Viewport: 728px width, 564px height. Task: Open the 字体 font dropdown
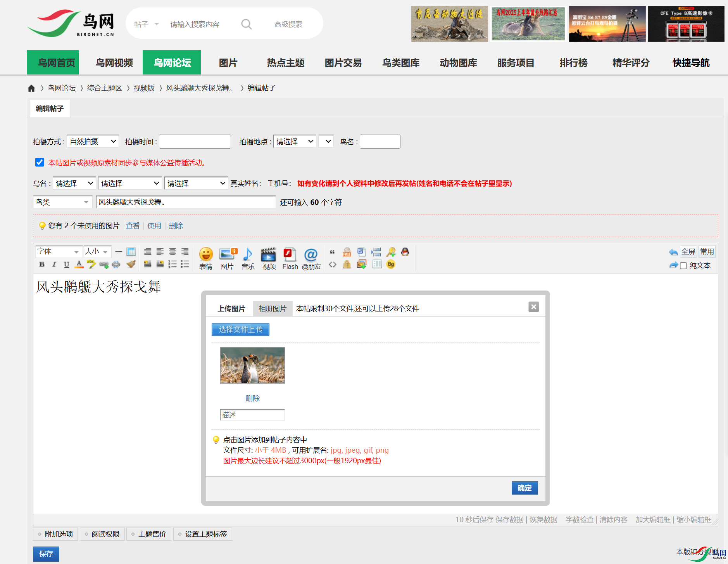pyautogui.click(x=59, y=252)
